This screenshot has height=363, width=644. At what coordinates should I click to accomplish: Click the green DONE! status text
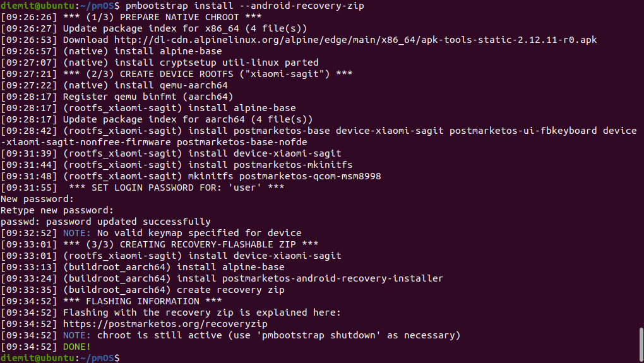pyautogui.click(x=77, y=347)
